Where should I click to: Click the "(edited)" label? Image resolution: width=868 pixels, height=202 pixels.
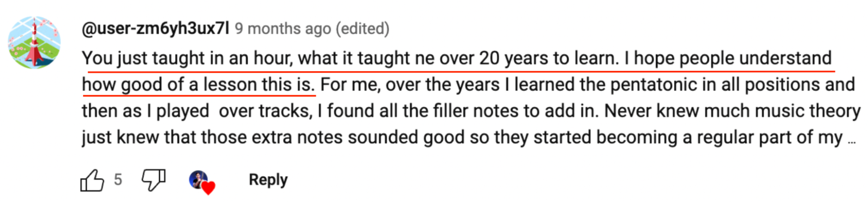tap(364, 29)
